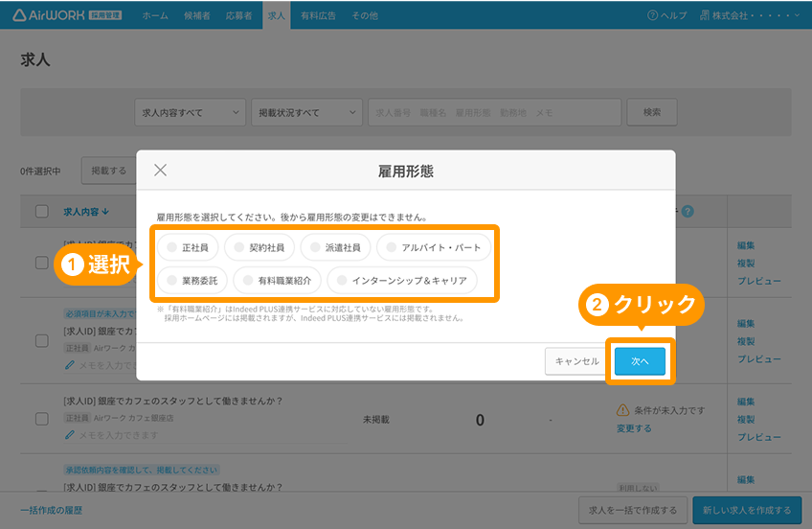Close the 雇用形態 dialog with X
The height and width of the screenshot is (529, 812).
(x=161, y=170)
